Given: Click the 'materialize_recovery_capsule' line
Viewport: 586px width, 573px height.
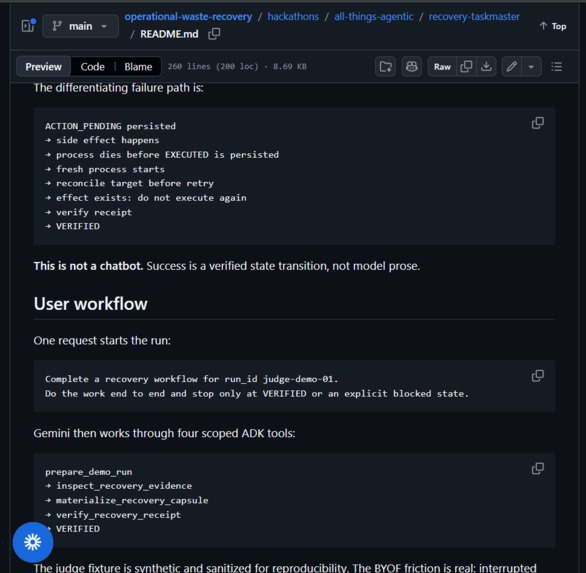Looking at the screenshot, I should pos(132,500).
